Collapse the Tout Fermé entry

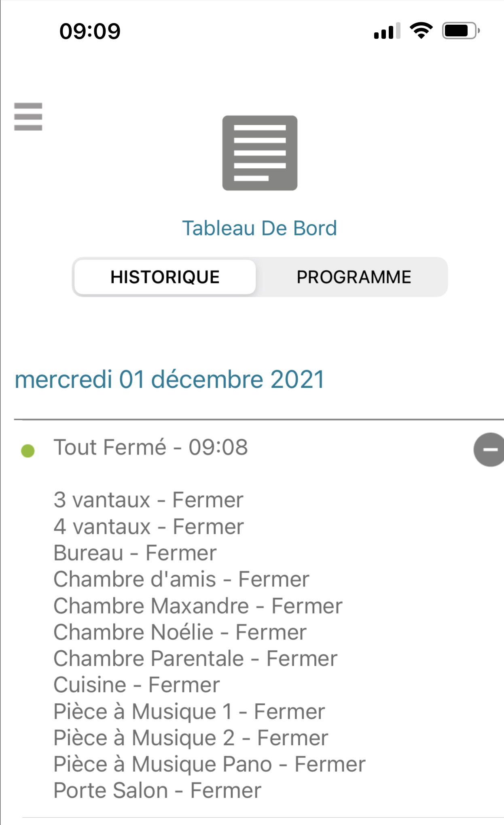489,449
